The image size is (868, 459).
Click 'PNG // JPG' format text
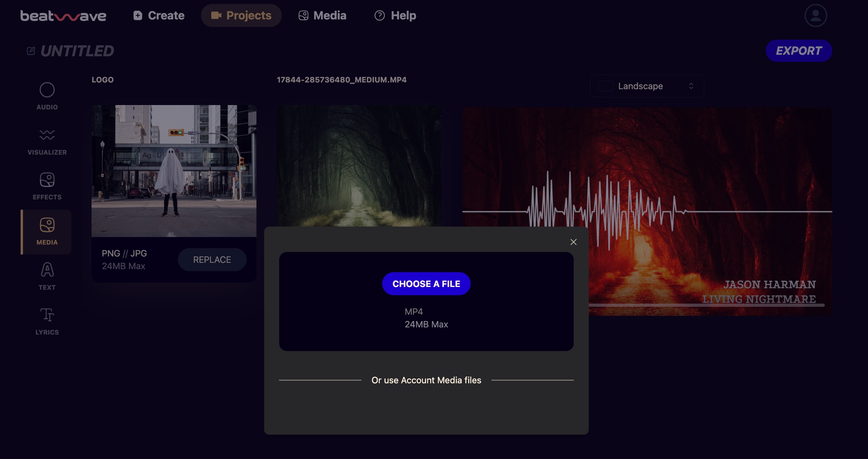pyautogui.click(x=124, y=253)
